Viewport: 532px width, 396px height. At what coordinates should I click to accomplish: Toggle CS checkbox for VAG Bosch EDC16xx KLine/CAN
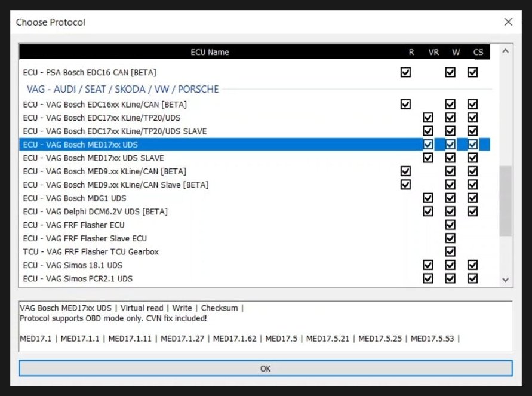(x=473, y=104)
